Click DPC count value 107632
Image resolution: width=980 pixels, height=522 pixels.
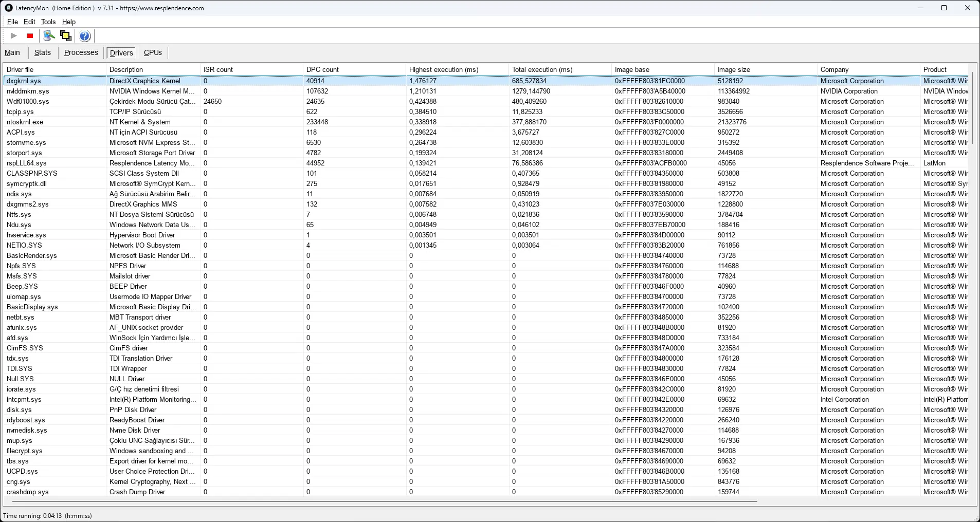point(317,91)
